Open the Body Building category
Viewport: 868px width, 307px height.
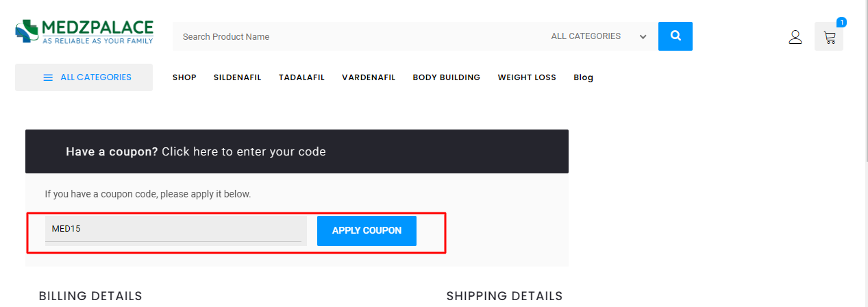(446, 77)
